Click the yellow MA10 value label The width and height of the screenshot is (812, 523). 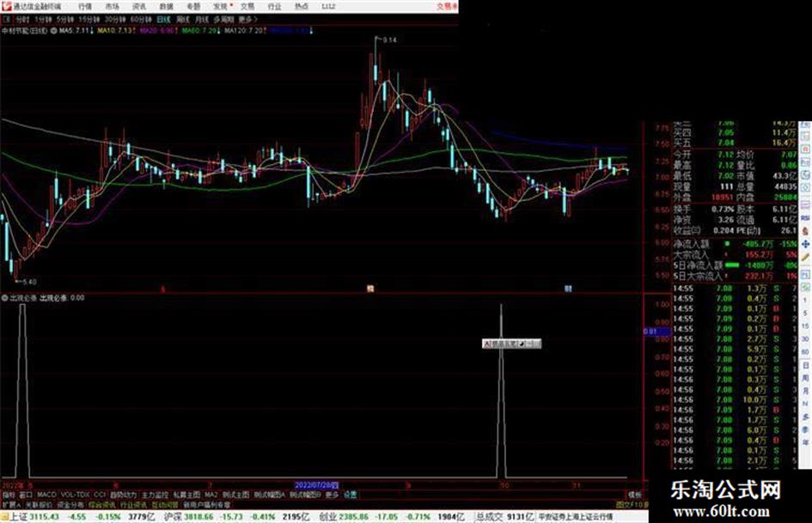[x=115, y=31]
